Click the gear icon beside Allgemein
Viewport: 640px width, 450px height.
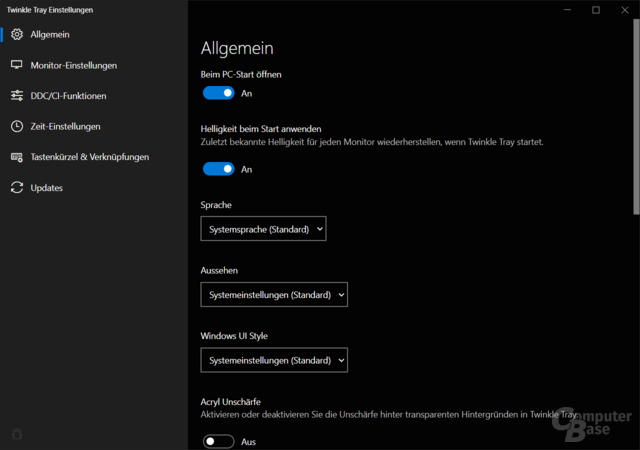16,35
